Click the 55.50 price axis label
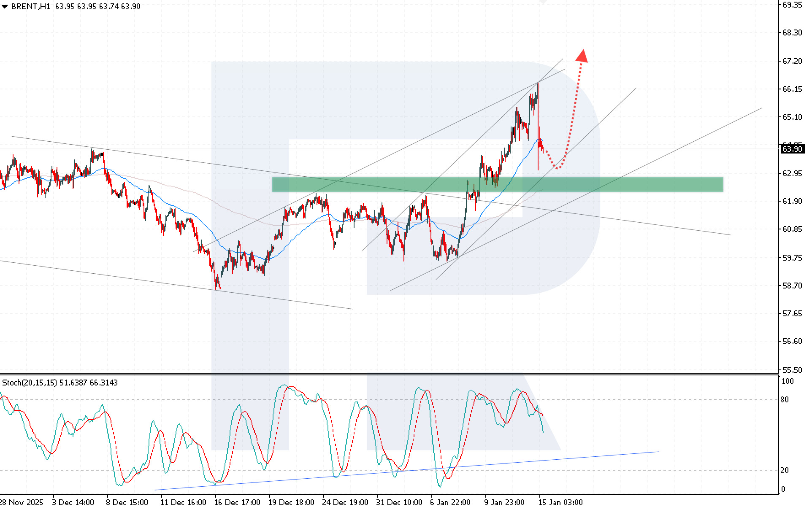The height and width of the screenshot is (512, 812). (x=792, y=370)
